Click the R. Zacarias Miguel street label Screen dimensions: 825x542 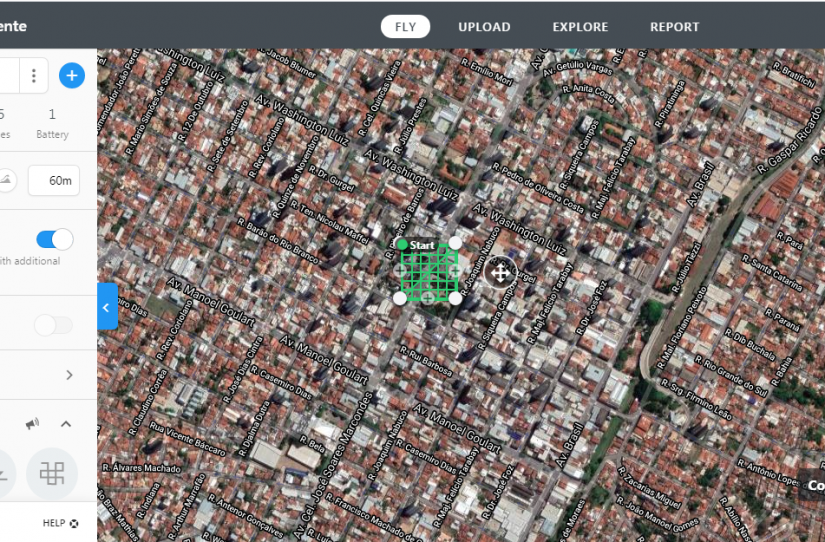click(649, 487)
